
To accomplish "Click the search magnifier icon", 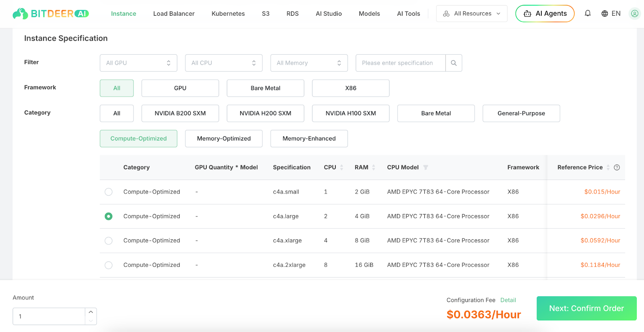I will coord(454,63).
